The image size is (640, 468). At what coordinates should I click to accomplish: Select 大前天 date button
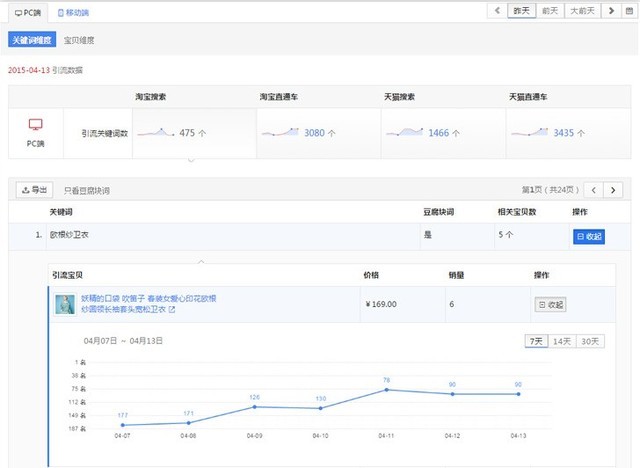pos(581,11)
